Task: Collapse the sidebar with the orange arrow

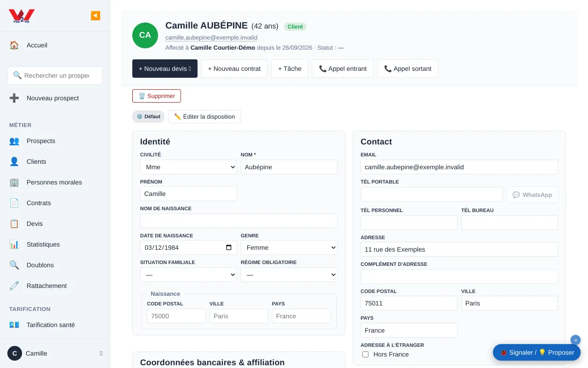Action: (96, 16)
